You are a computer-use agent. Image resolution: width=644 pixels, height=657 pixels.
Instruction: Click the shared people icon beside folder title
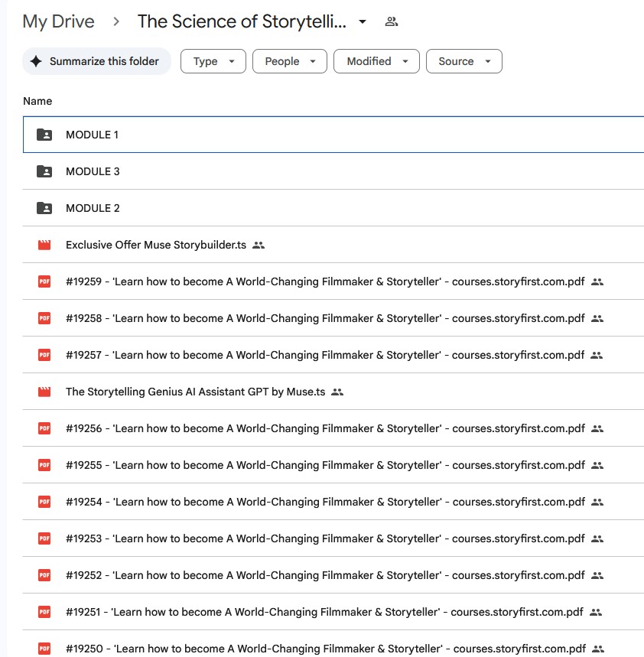[x=392, y=21]
